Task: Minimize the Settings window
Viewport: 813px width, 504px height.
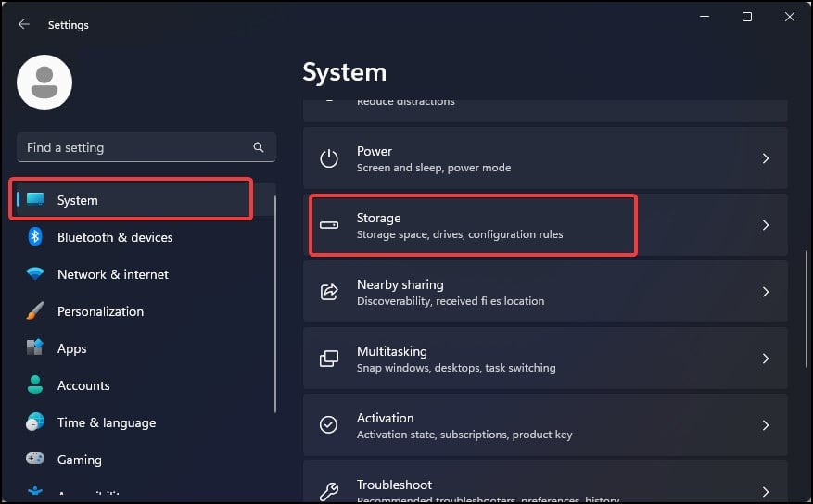Action: pyautogui.click(x=705, y=17)
